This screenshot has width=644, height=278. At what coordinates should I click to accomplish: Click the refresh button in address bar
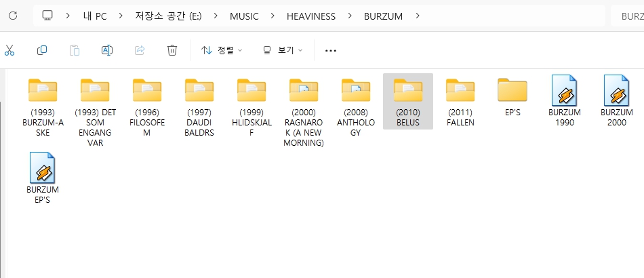pos(13,16)
